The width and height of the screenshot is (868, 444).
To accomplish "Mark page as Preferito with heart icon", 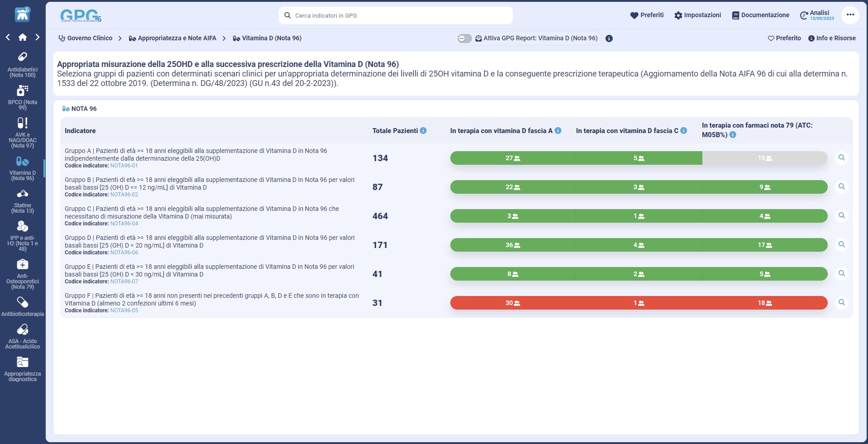I will [784, 38].
